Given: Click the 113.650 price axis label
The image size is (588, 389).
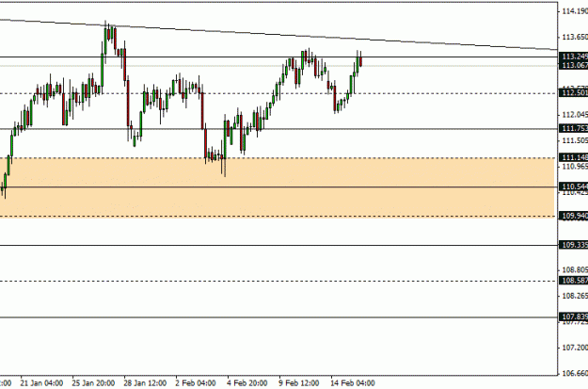Looking at the screenshot, I should click(x=575, y=37).
